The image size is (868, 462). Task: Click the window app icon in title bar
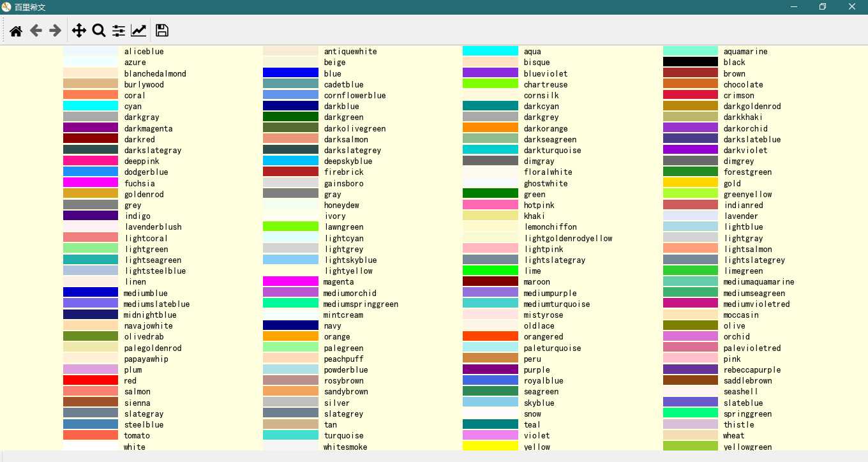point(6,7)
